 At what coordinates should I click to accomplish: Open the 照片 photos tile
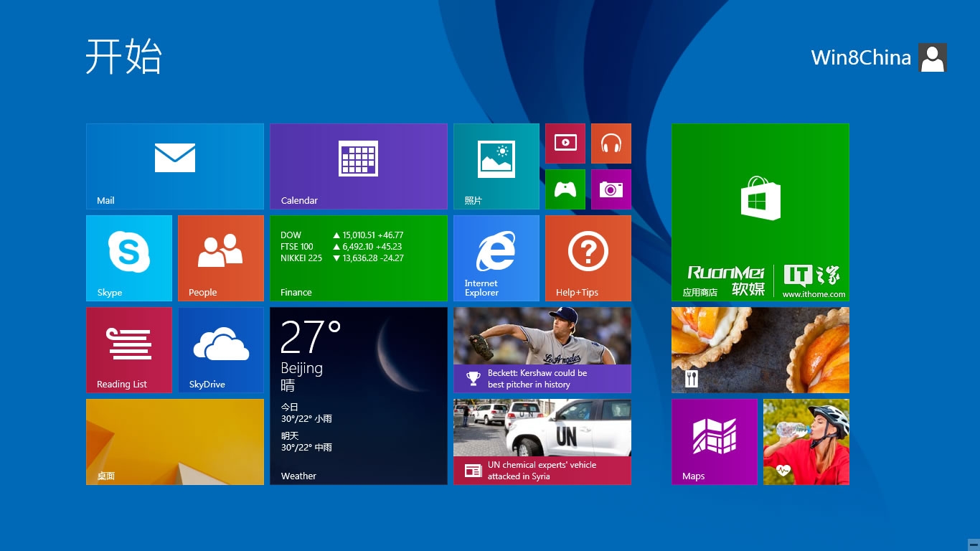tap(496, 166)
